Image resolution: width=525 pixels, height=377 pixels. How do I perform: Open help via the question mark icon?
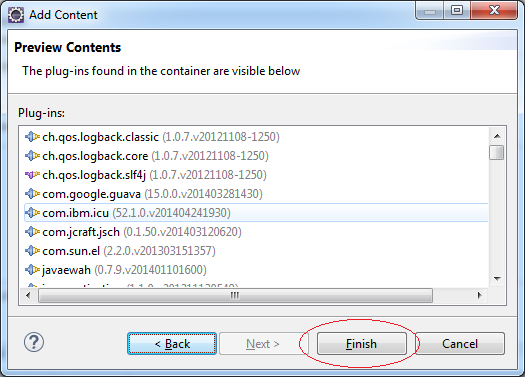click(34, 343)
